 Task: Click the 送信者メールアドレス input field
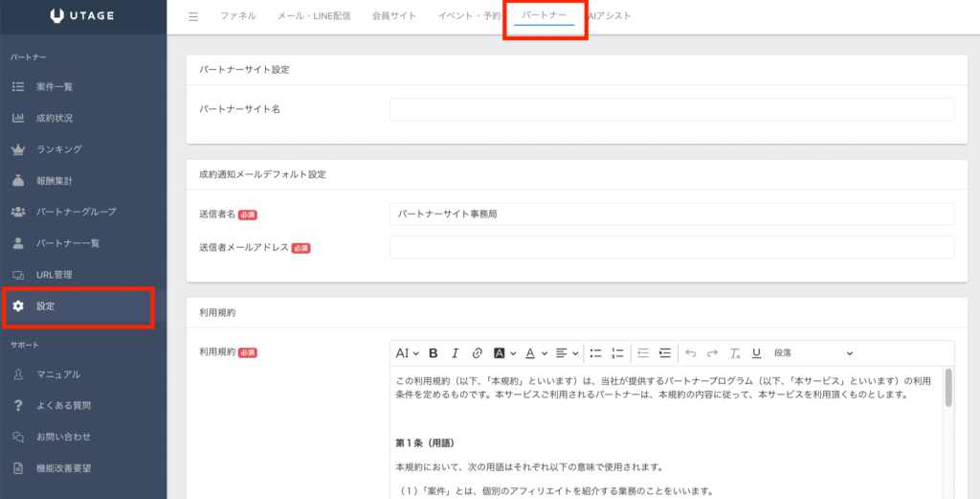click(x=672, y=247)
